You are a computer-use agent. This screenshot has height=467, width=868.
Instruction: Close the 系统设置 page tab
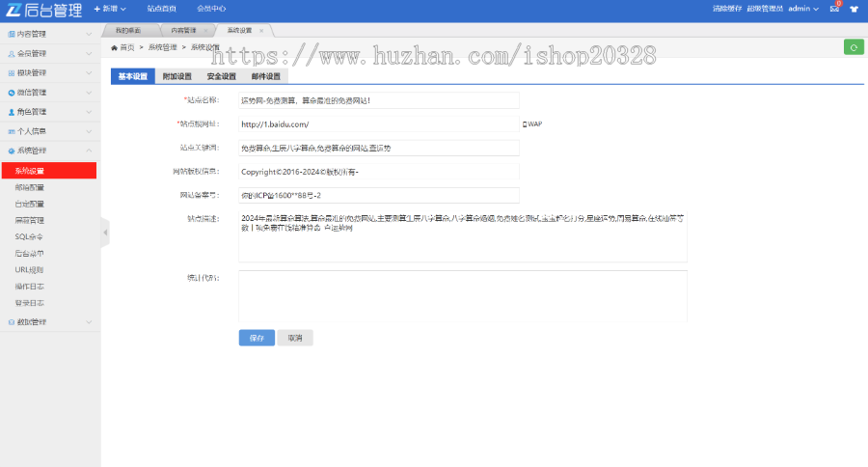(x=261, y=31)
